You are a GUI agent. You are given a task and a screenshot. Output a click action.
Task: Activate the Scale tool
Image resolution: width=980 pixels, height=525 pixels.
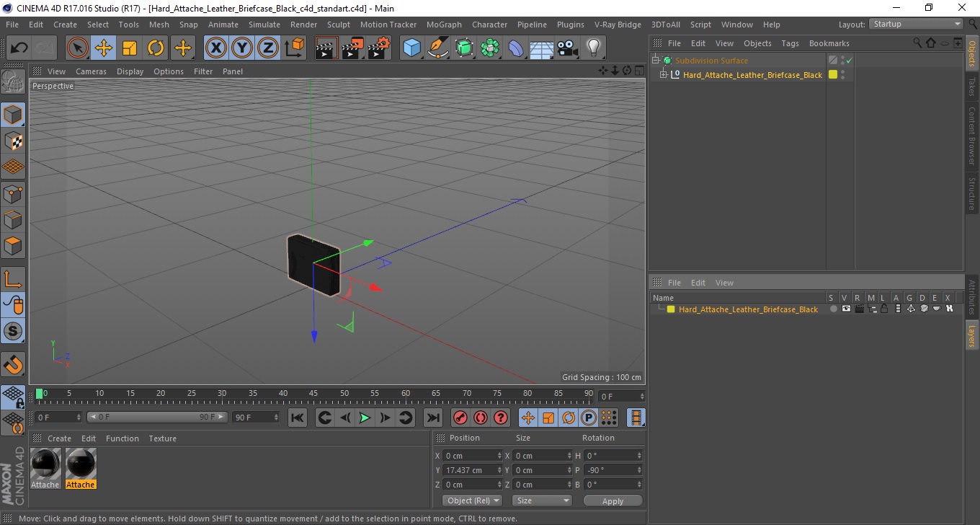coord(130,48)
